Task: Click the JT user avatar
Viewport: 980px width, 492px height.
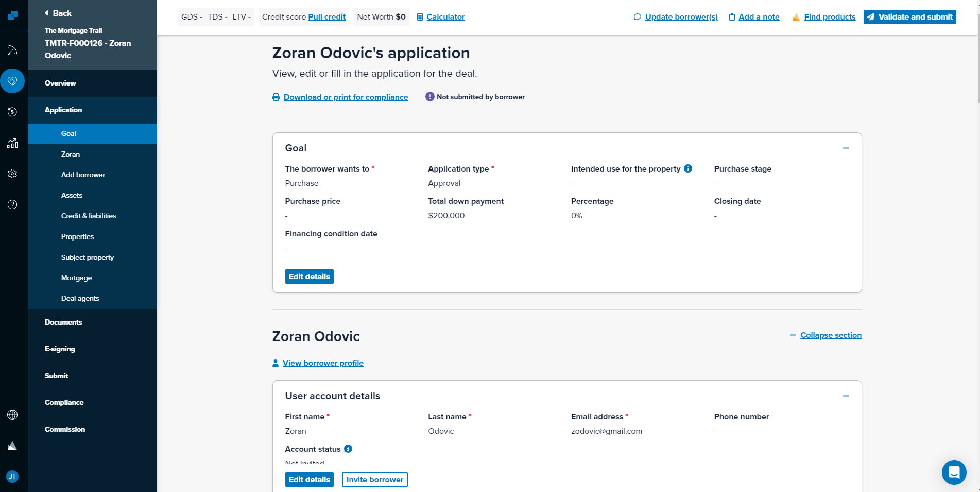Action: pyautogui.click(x=12, y=477)
